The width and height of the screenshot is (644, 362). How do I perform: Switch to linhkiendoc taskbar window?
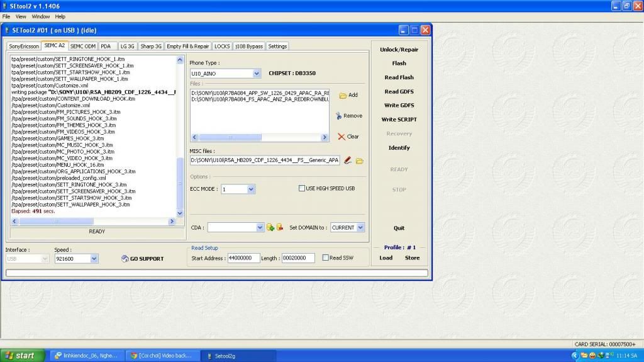click(x=86, y=356)
